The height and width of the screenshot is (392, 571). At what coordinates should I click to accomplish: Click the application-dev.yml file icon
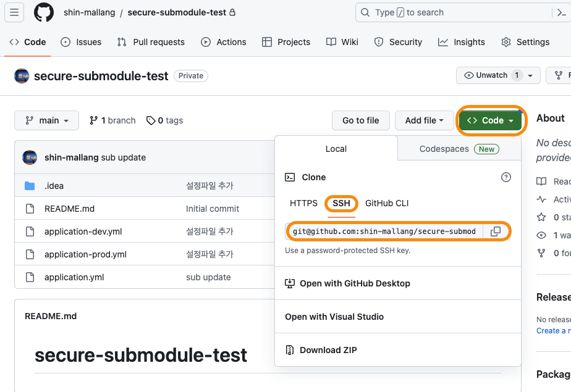click(30, 231)
